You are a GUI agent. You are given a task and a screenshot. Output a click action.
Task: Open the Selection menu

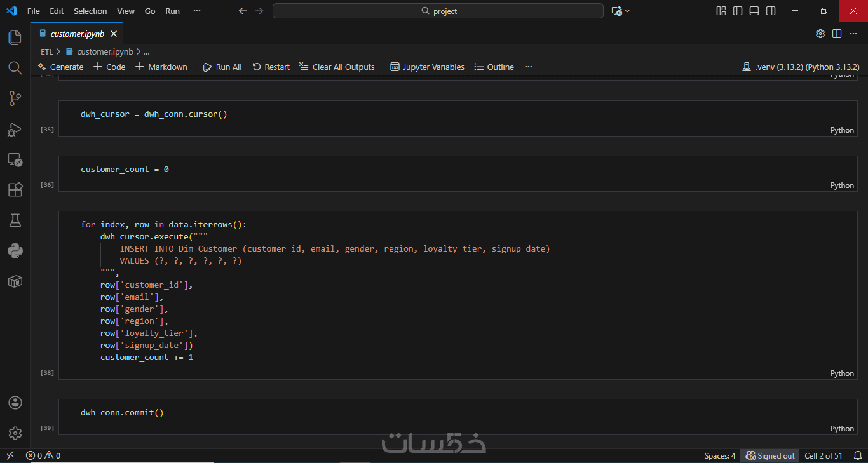pos(90,11)
